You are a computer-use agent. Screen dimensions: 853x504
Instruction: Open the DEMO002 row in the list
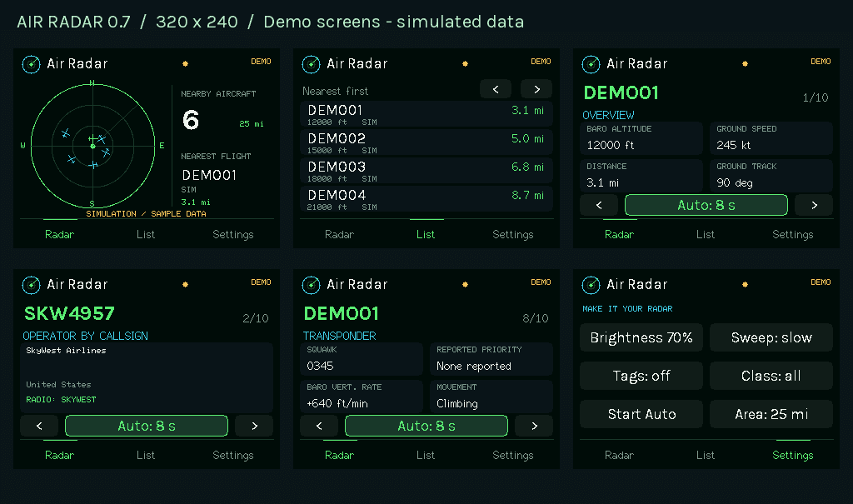point(426,142)
